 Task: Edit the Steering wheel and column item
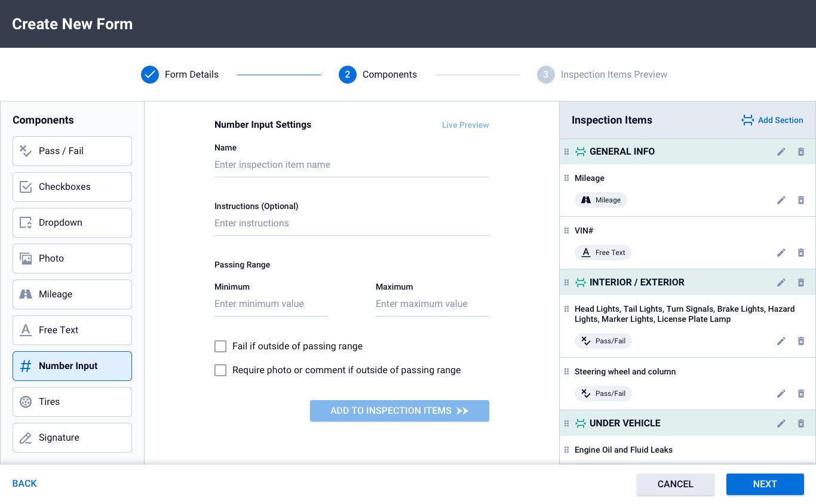click(781, 394)
